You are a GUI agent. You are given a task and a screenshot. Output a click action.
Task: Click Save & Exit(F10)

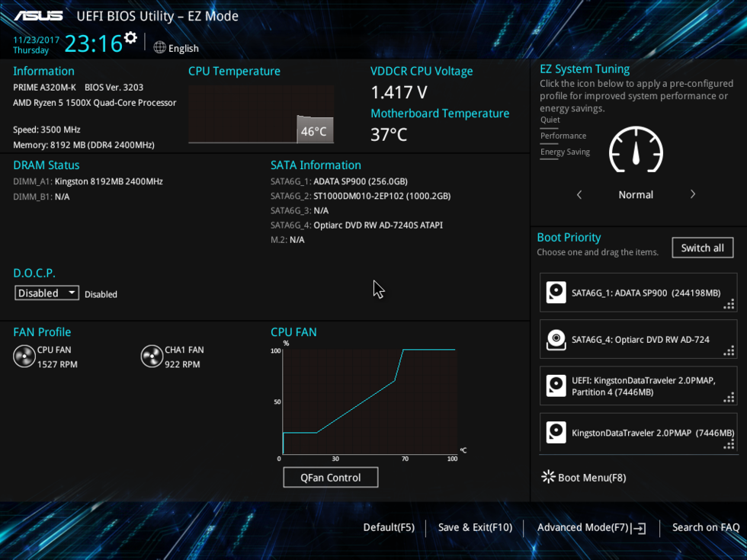[475, 527]
